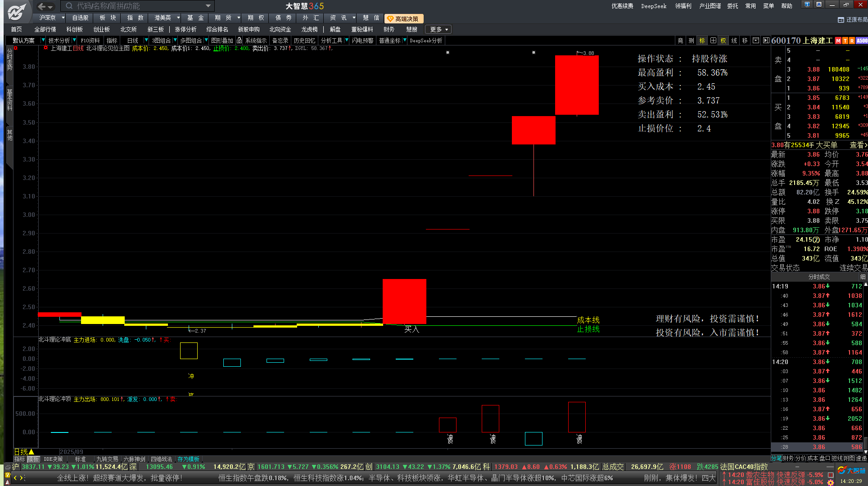868x486 pixels.
Task: Open the 帮助 menu
Action: [x=787, y=6]
